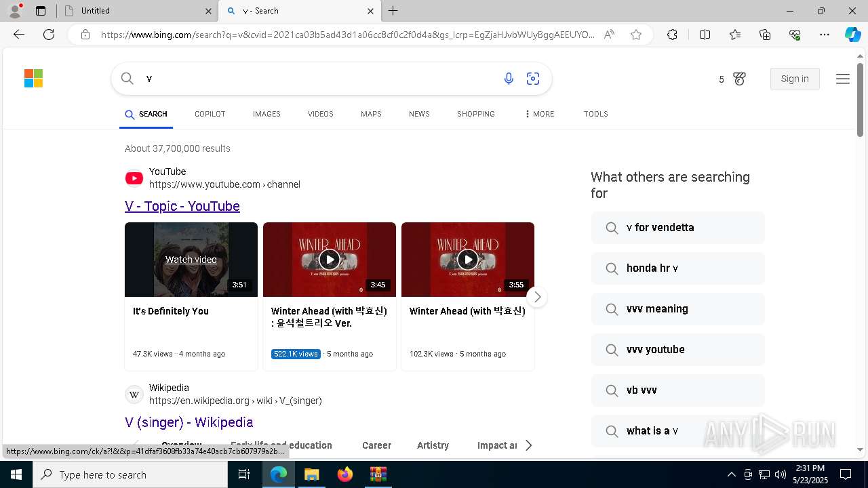Image resolution: width=868 pixels, height=488 pixels.
Task: Click the browser address bar URL
Action: [x=347, y=35]
